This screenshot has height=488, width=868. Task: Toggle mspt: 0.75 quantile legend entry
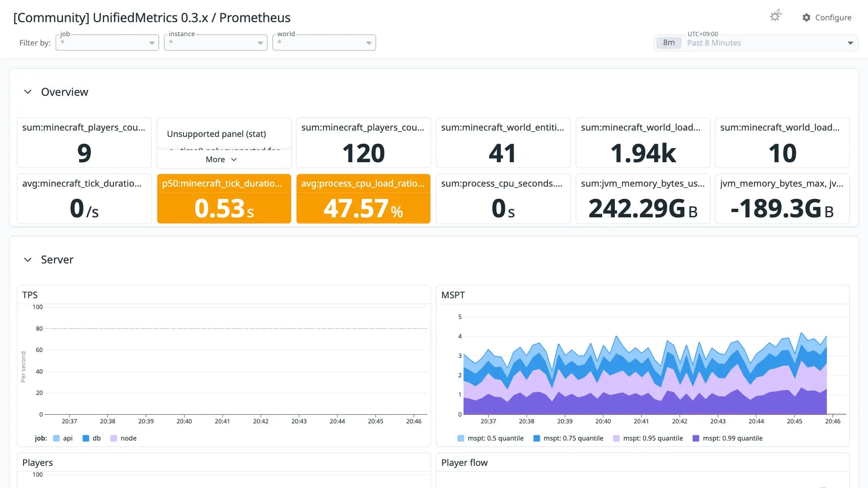point(568,438)
